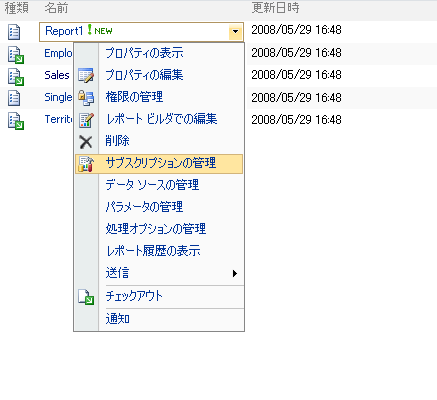Choose レポート ビルダでの編集 menu item
This screenshot has height=400, width=437.
point(159,119)
